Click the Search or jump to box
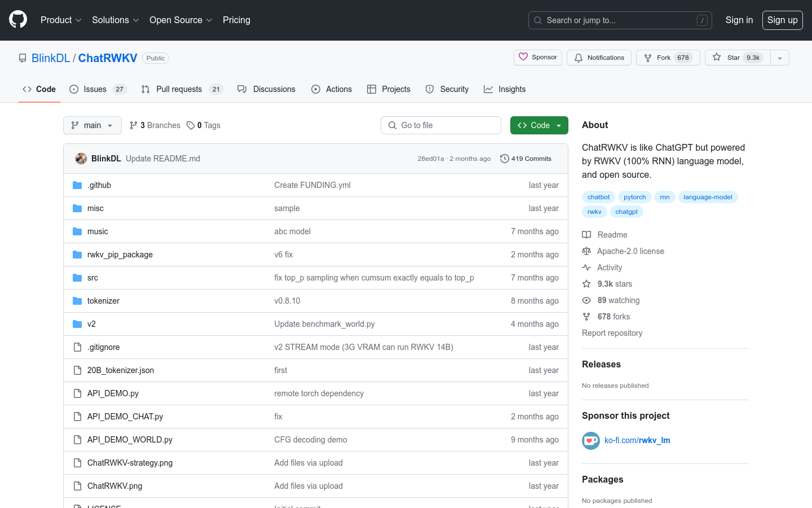The width and height of the screenshot is (812, 508). [x=620, y=20]
